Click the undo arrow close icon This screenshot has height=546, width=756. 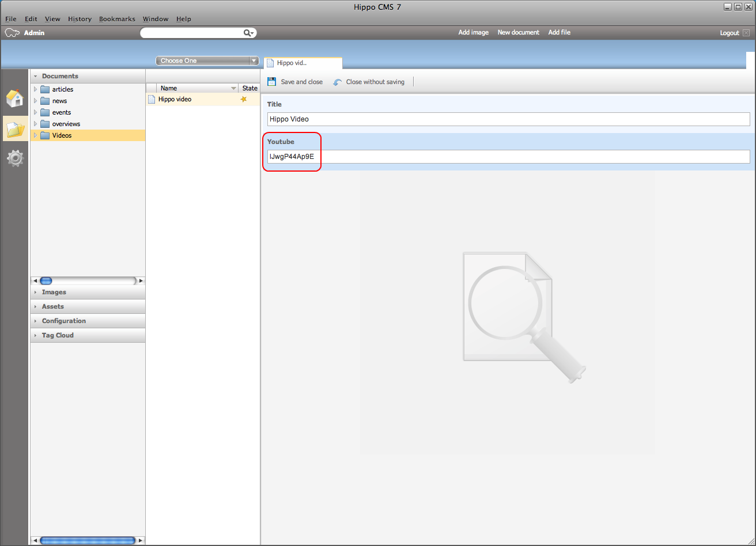[x=337, y=82]
